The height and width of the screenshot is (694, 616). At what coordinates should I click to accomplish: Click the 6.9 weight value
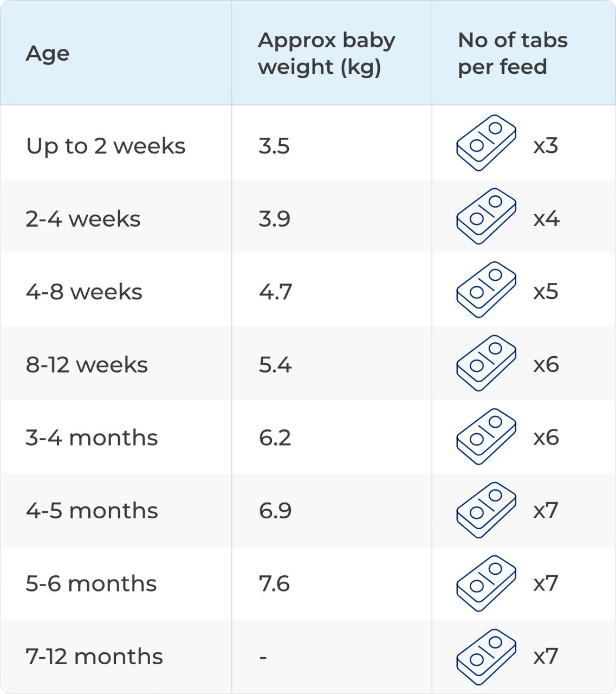tap(275, 511)
